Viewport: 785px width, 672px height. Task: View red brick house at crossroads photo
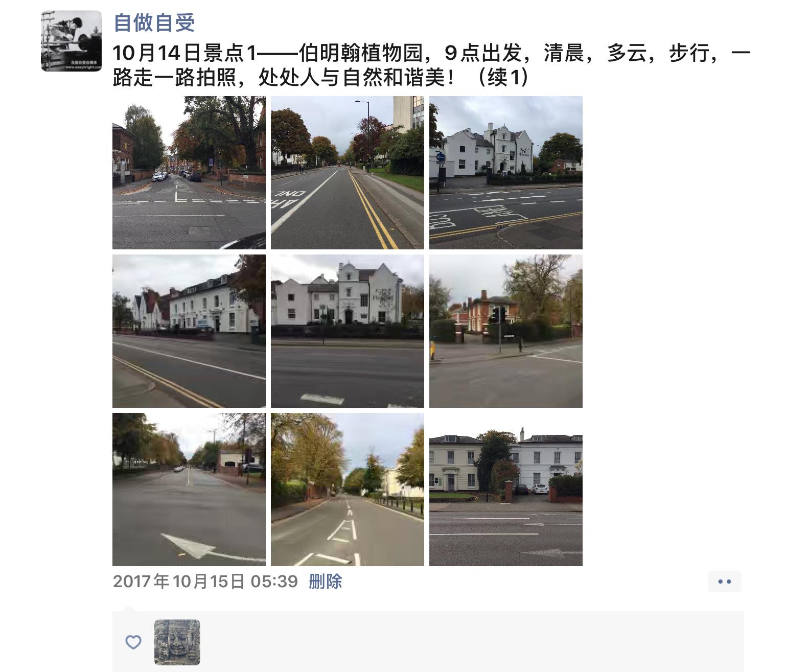506,331
